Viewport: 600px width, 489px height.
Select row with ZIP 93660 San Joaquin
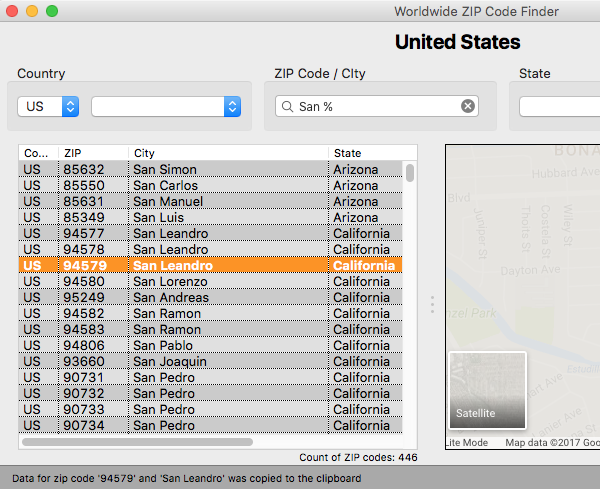pos(210,361)
